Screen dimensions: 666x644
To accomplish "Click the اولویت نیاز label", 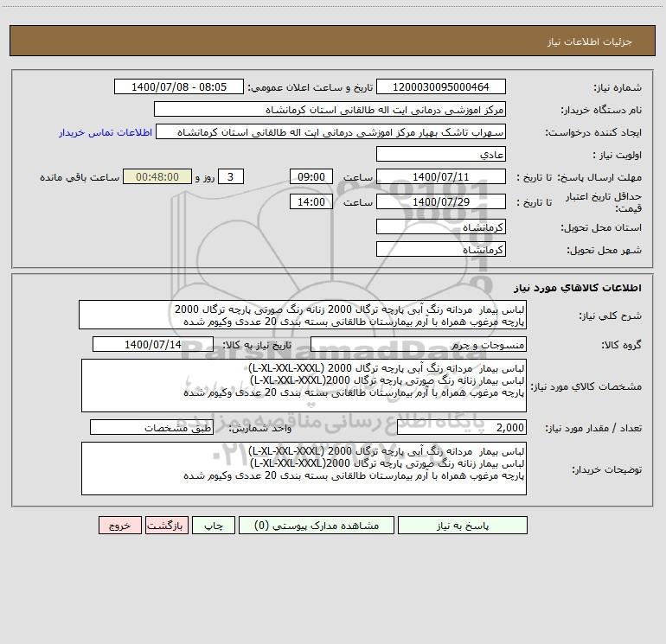I will pos(618,155).
